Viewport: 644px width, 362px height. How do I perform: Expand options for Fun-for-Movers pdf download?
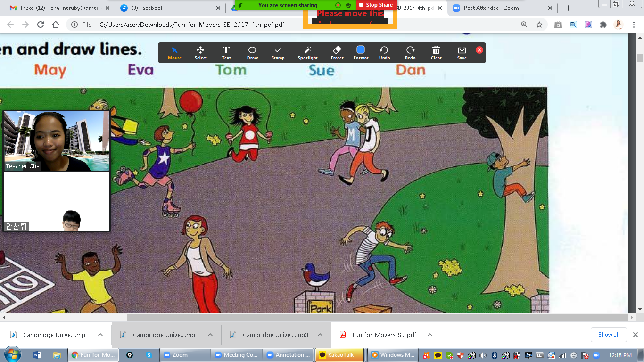[x=430, y=335]
